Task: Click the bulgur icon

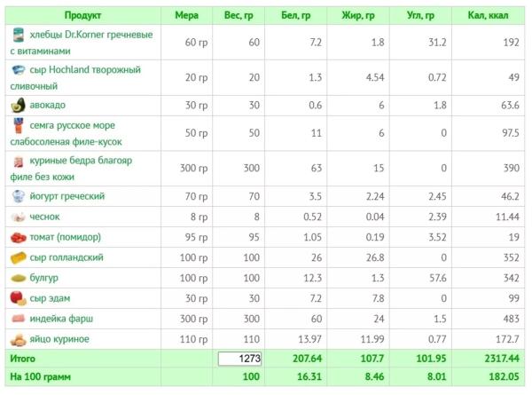Action: coord(18,278)
